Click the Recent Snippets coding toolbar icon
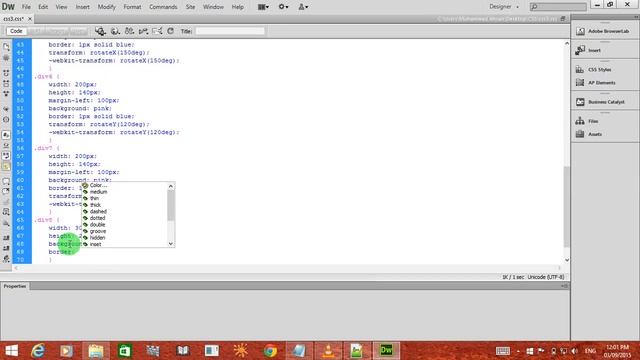Image resolution: width=640 pixels, height=360 pixels. 6,212
